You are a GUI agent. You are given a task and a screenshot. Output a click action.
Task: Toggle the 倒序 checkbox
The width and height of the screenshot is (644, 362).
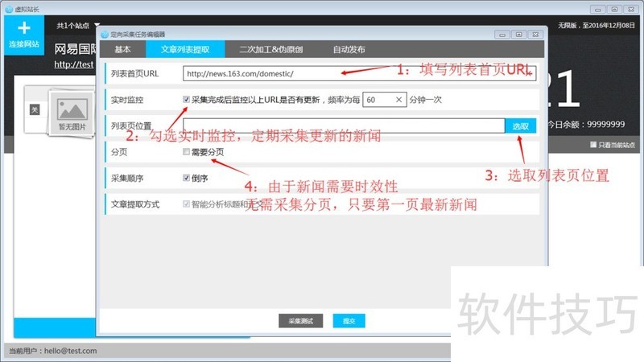pos(186,178)
